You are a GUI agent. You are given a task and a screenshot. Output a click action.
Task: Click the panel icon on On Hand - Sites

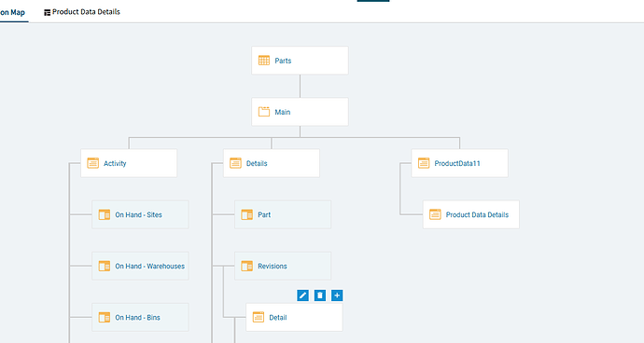(105, 214)
